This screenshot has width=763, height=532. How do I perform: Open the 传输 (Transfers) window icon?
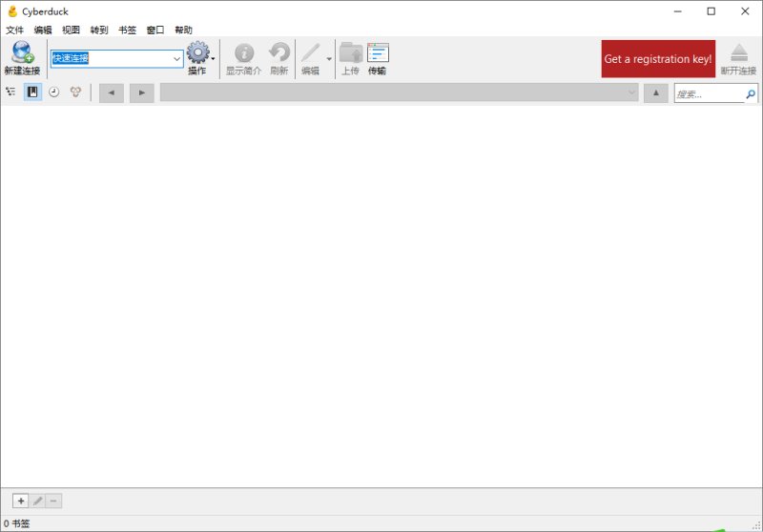click(378, 52)
